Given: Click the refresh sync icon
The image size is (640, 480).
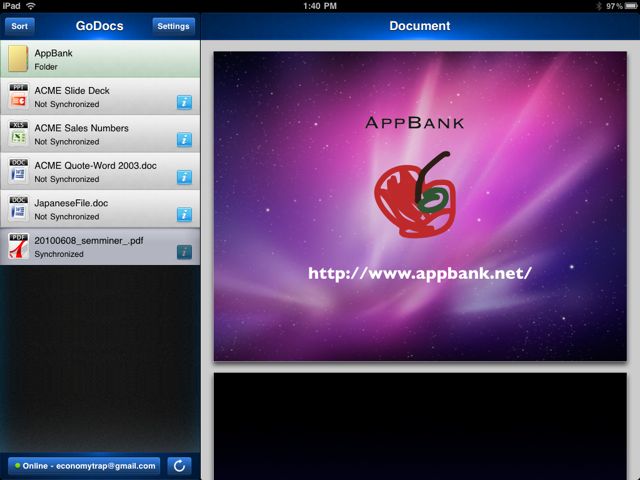Looking at the screenshot, I should (x=179, y=466).
